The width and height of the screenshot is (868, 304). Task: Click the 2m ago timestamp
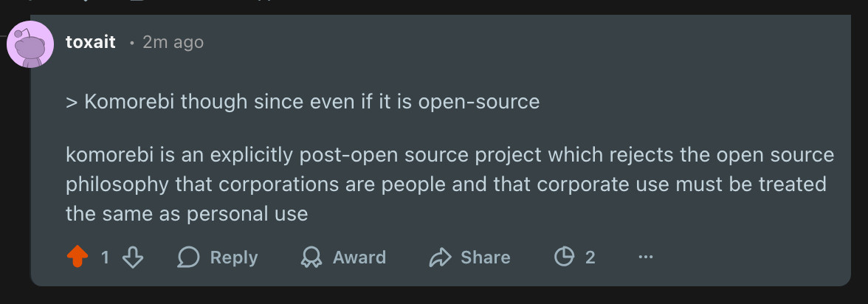(173, 43)
